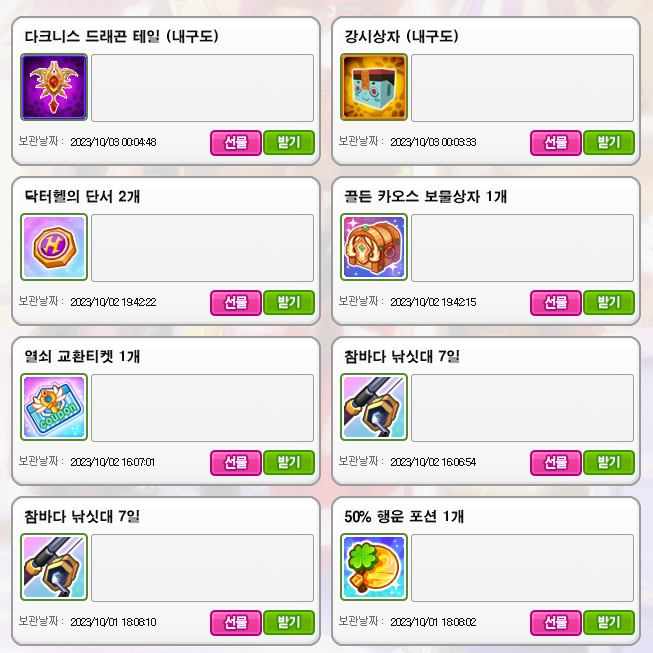This screenshot has width=653, height=653.
Task: Gift the 참바다 낚싯대 stored 2023/10/02
Action: pyautogui.click(x=556, y=463)
